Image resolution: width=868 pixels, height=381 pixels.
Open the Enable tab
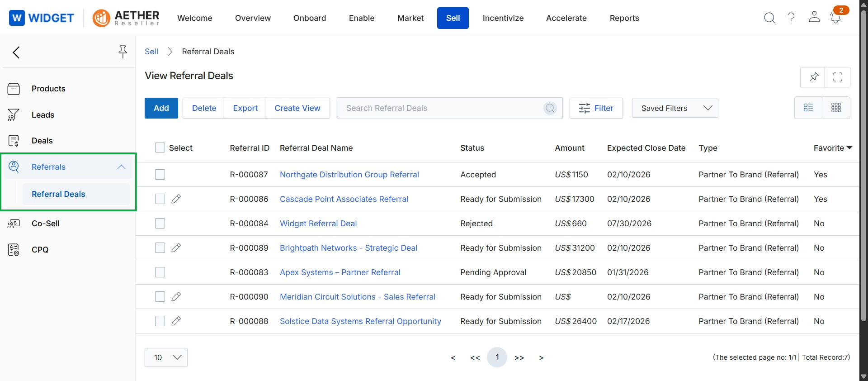coord(362,18)
